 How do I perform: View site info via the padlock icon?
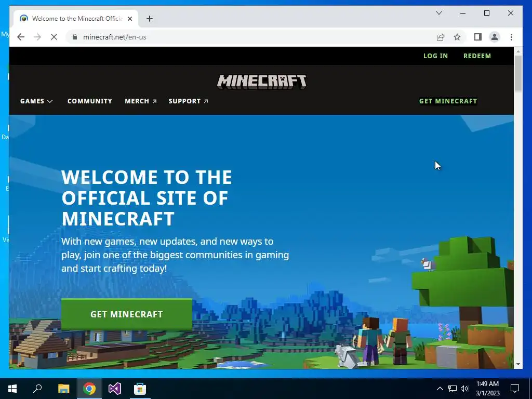[75, 37]
